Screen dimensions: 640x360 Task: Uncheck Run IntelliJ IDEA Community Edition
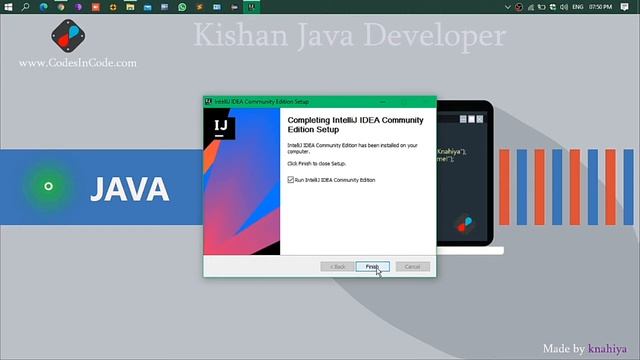(x=291, y=180)
